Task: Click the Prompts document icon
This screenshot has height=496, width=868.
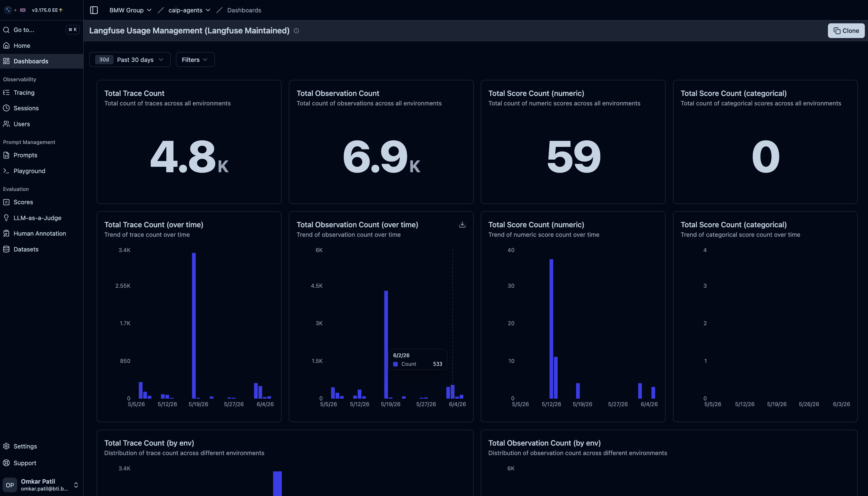Action: (x=6, y=155)
